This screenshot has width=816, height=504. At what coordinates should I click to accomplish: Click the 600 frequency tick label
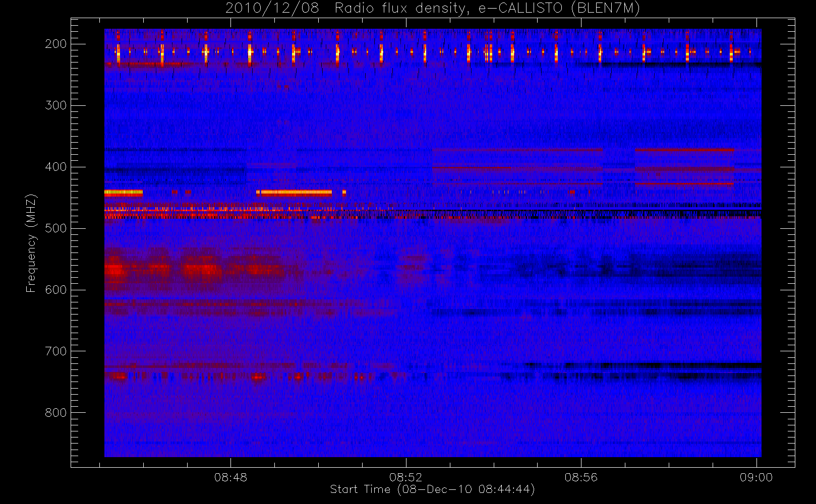(x=56, y=290)
